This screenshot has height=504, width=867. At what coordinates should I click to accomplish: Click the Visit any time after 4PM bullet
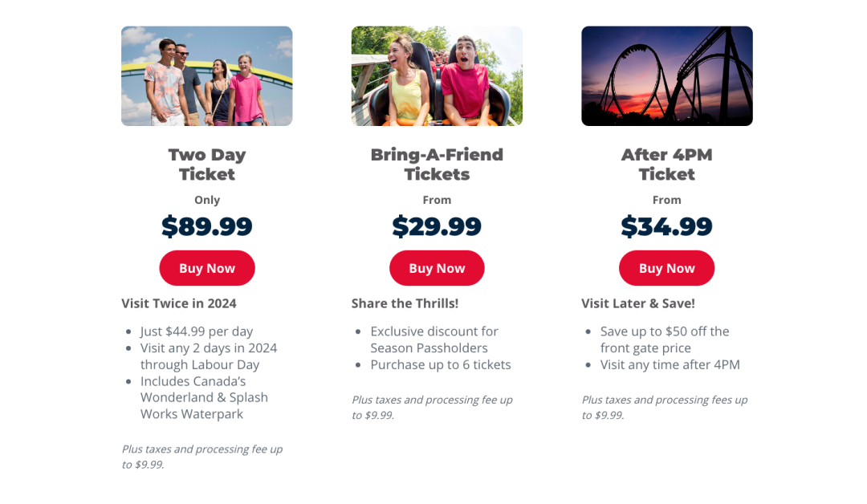click(x=670, y=364)
